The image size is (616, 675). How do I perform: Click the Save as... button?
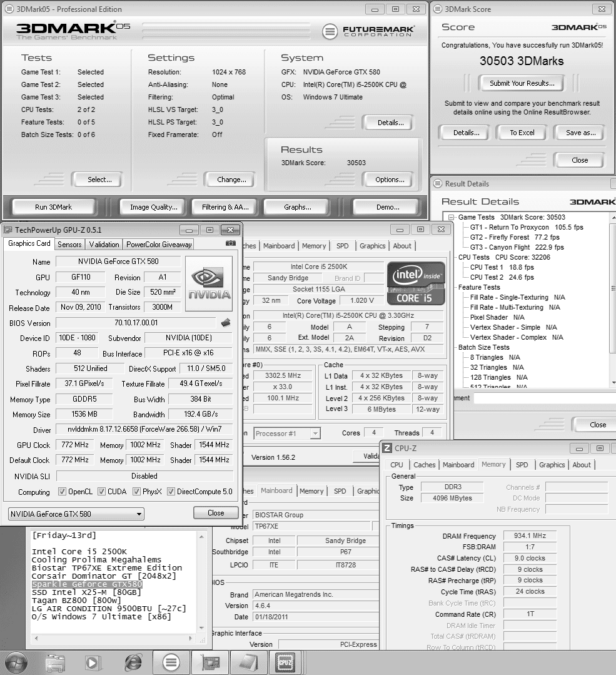(580, 133)
